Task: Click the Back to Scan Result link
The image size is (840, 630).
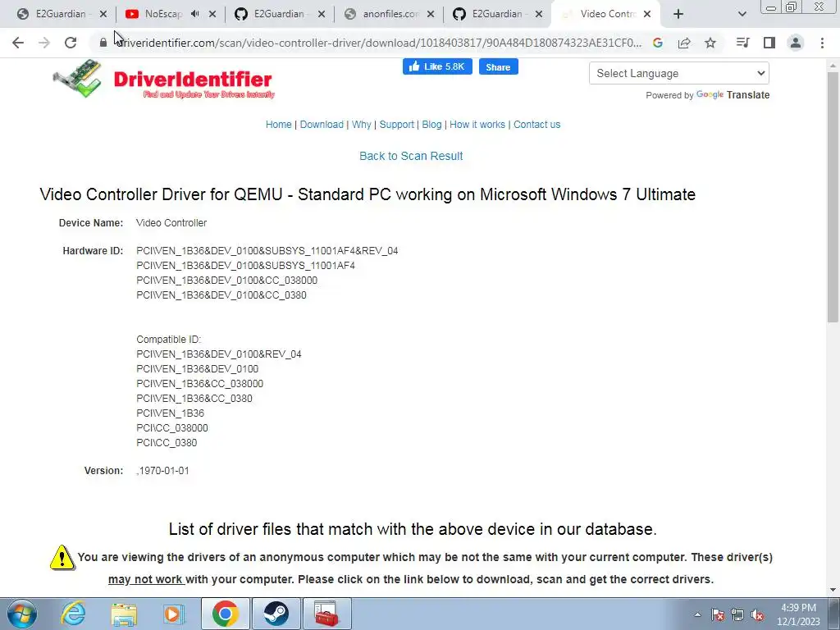Action: (411, 156)
